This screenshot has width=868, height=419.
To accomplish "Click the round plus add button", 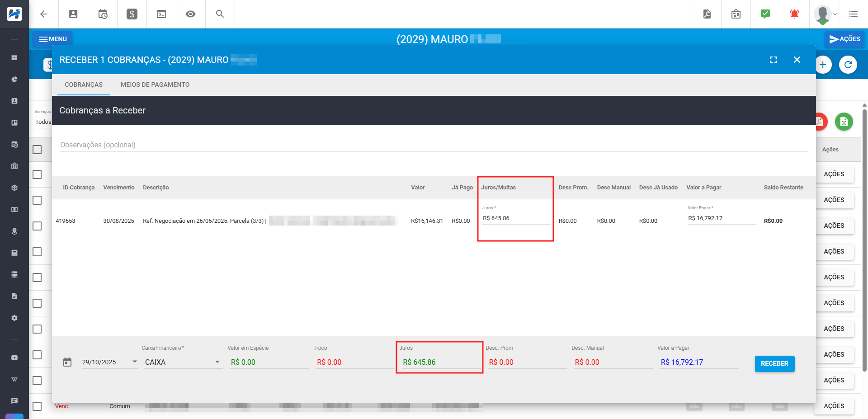I will coord(823,65).
